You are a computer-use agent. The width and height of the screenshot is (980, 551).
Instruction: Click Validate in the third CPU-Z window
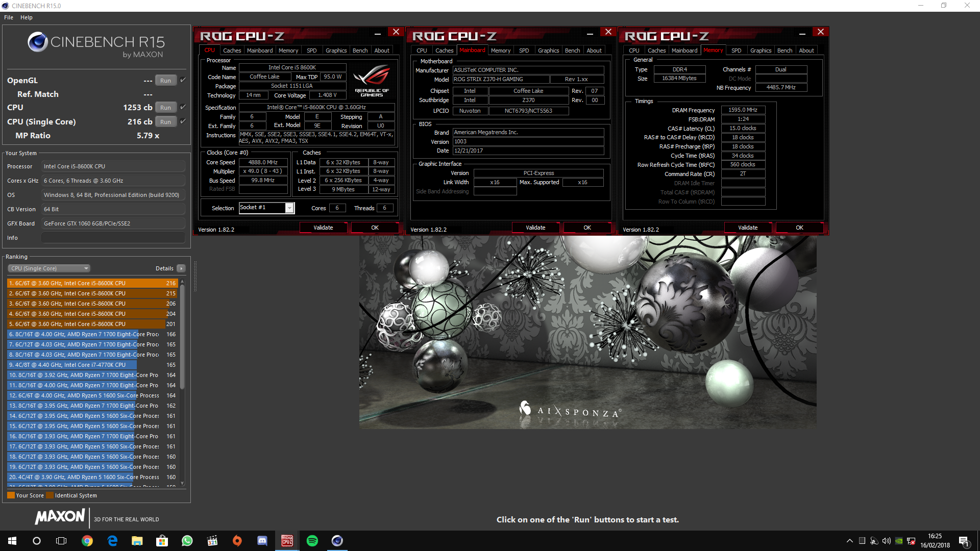[x=748, y=228]
